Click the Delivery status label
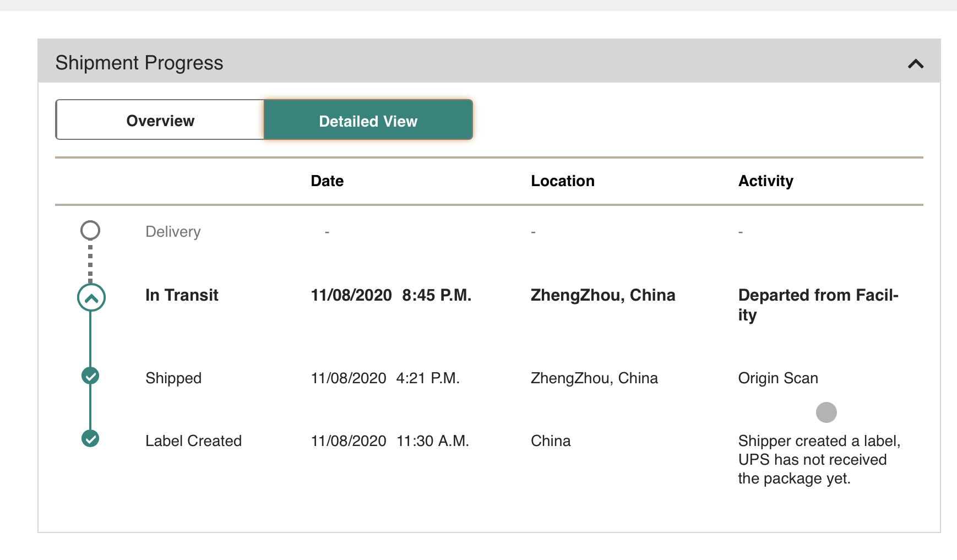The height and width of the screenshot is (560, 957). click(x=173, y=232)
